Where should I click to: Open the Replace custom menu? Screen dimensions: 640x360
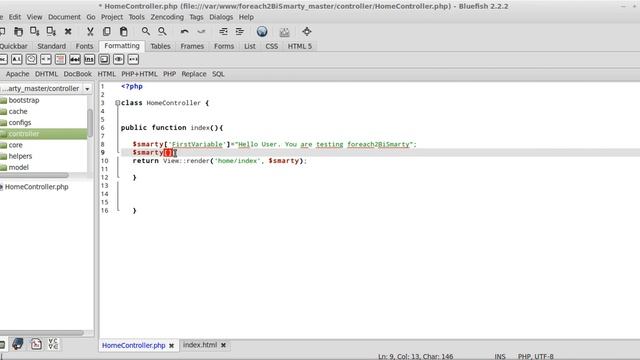pyautogui.click(x=194, y=74)
